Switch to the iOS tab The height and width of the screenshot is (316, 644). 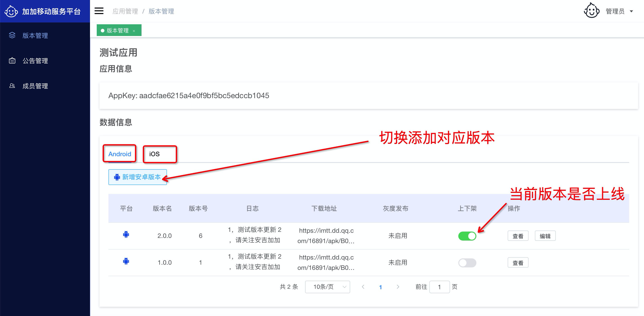click(155, 154)
